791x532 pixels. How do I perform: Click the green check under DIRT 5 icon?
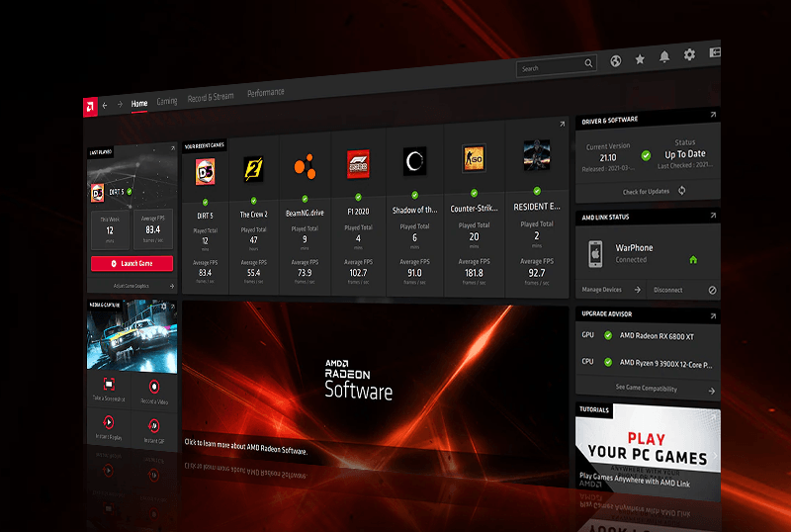pyautogui.click(x=206, y=203)
